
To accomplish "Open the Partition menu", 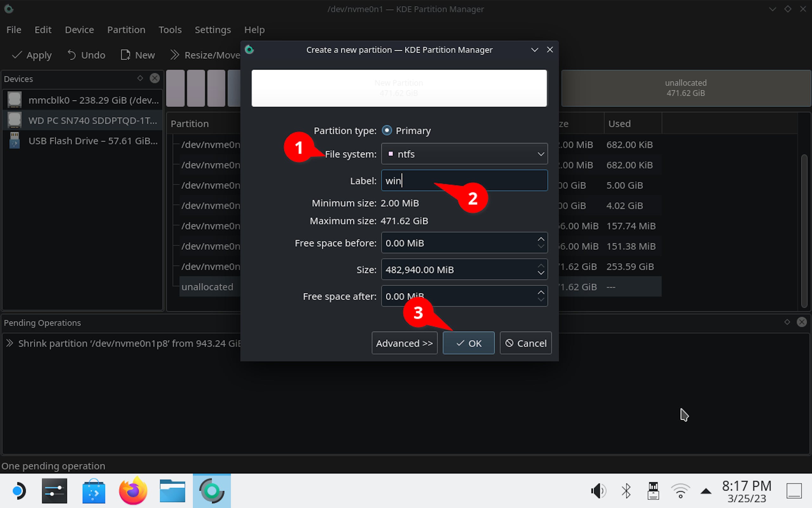I will tap(126, 30).
